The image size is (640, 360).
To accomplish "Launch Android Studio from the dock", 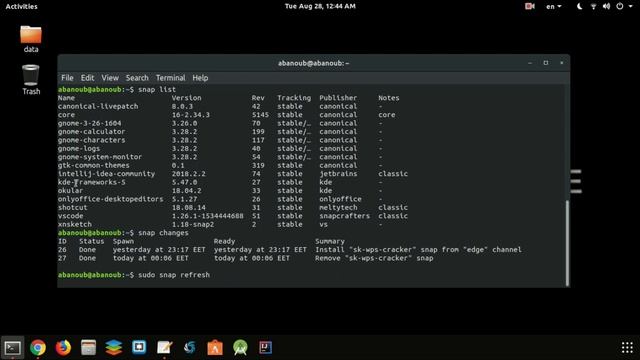I will [x=240, y=348].
